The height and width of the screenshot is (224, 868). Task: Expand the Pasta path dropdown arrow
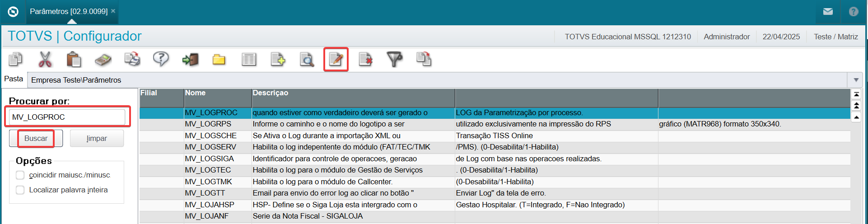pos(856,80)
